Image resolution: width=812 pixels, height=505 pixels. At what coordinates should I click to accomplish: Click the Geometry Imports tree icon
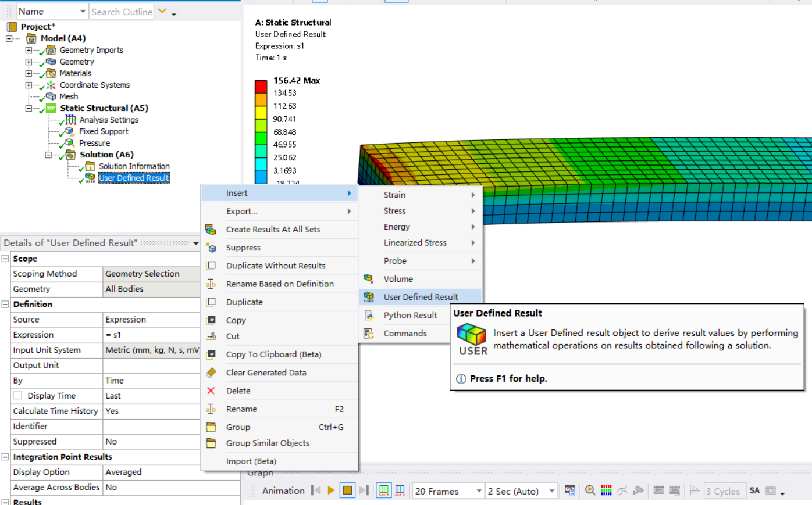pyautogui.click(x=51, y=50)
